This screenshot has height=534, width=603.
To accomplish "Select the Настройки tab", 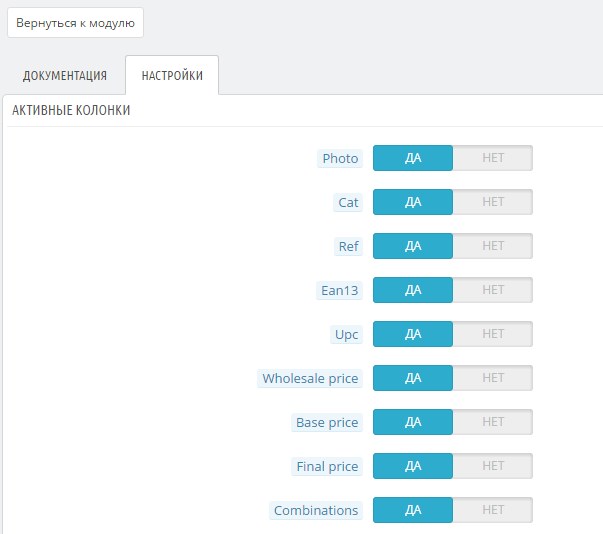I will tap(172, 76).
